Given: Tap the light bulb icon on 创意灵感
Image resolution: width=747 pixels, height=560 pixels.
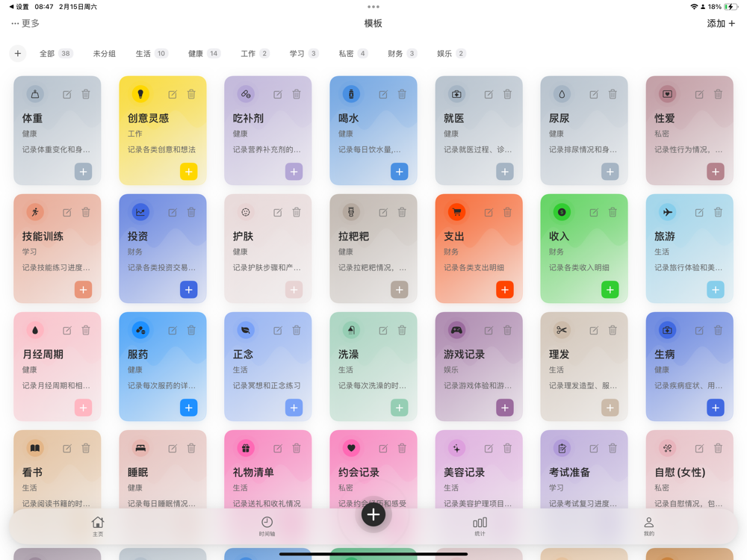Looking at the screenshot, I should click(x=140, y=94).
